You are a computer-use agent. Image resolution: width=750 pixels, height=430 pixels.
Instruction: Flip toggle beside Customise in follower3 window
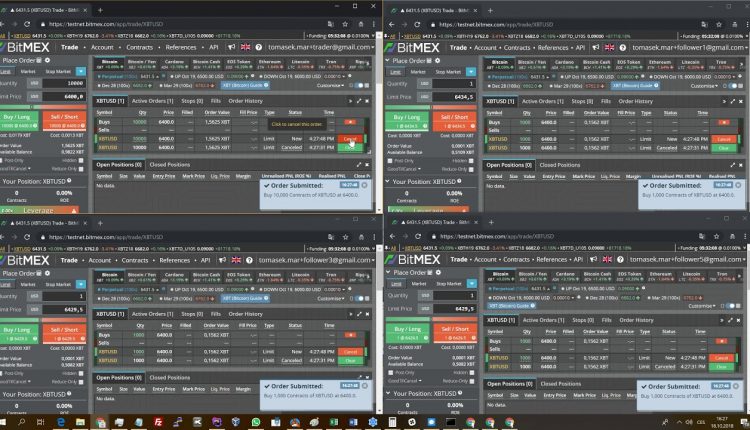pyautogui.click(x=360, y=298)
